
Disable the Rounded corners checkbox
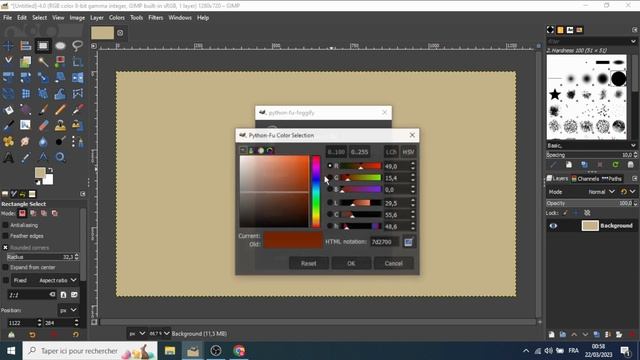click(x=5, y=247)
